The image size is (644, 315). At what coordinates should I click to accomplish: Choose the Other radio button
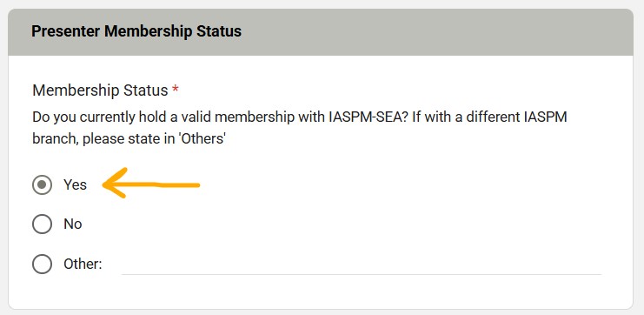point(42,264)
